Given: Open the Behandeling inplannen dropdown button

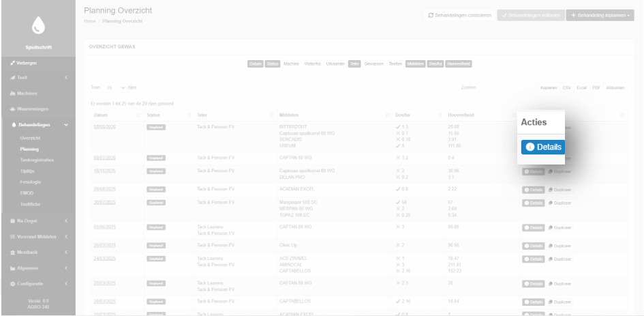Looking at the screenshot, I should coord(600,15).
